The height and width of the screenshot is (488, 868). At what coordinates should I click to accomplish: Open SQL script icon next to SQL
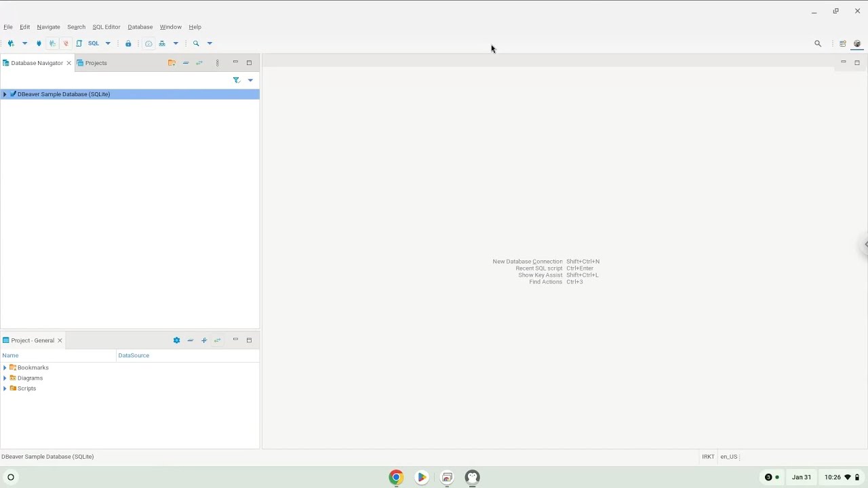79,43
